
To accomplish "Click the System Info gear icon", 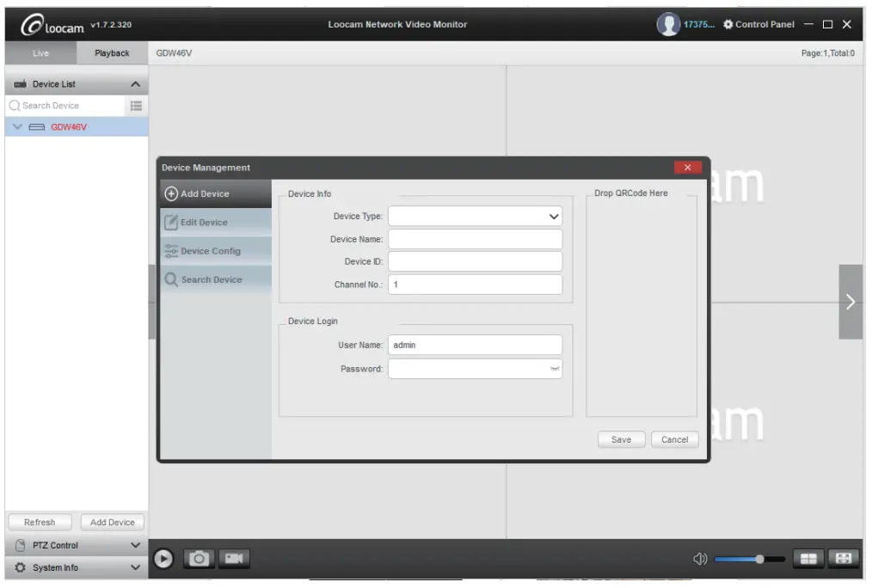I will coord(20,568).
